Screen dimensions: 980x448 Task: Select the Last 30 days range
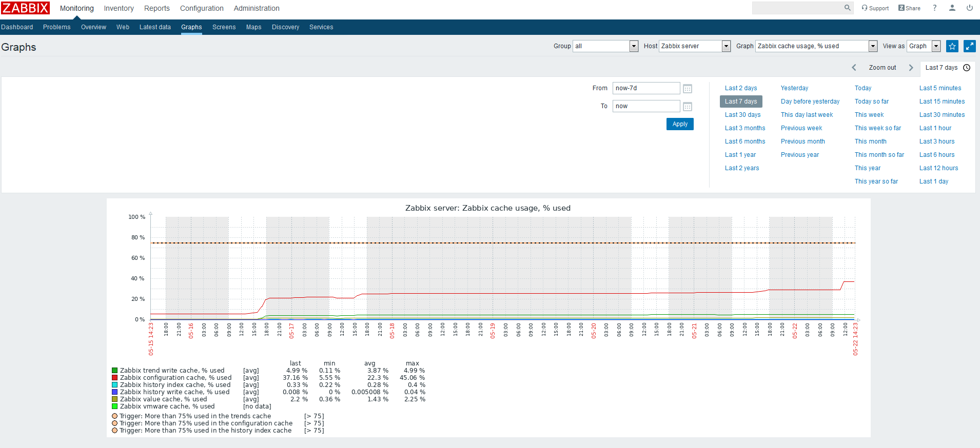point(742,115)
